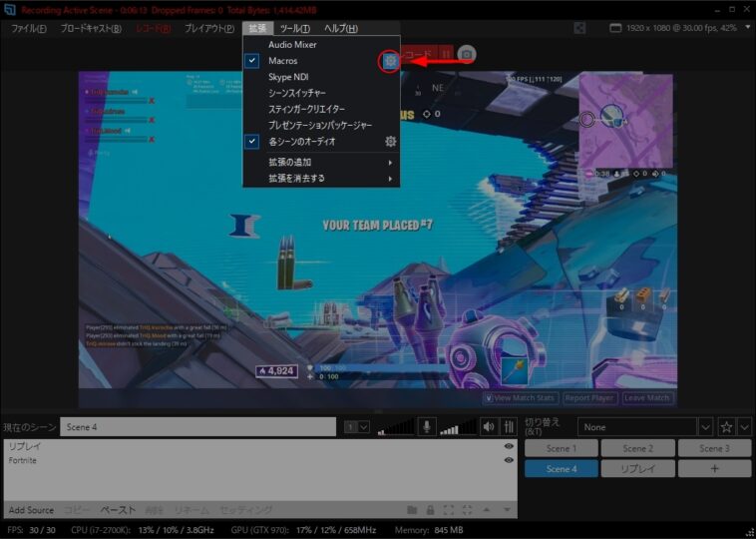Open the dropdown beside the star icon
This screenshot has height=539, width=756.
tap(745, 427)
